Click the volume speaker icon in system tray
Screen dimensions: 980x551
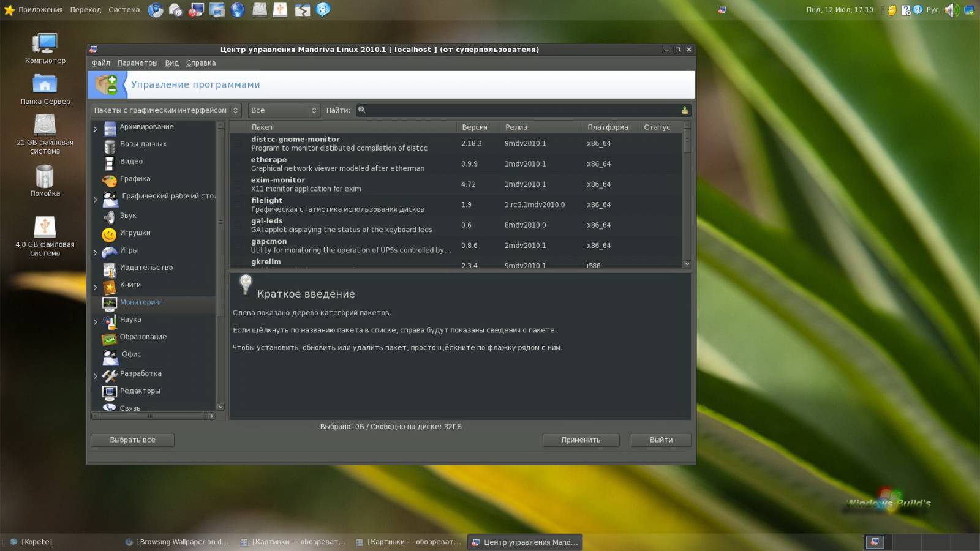(951, 10)
